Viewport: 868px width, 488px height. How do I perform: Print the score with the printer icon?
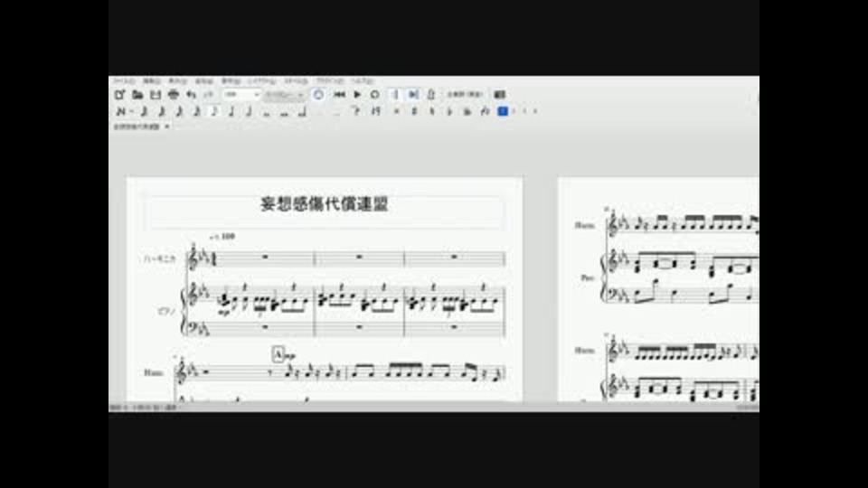tap(174, 95)
